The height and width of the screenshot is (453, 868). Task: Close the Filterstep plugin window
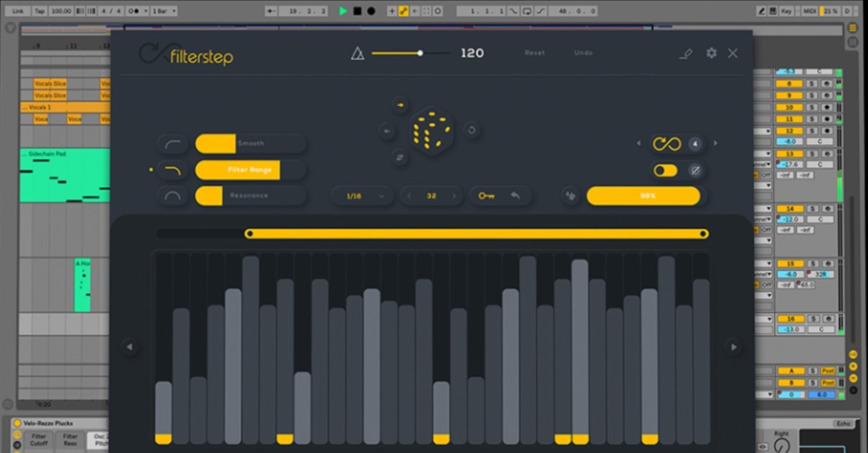point(733,53)
